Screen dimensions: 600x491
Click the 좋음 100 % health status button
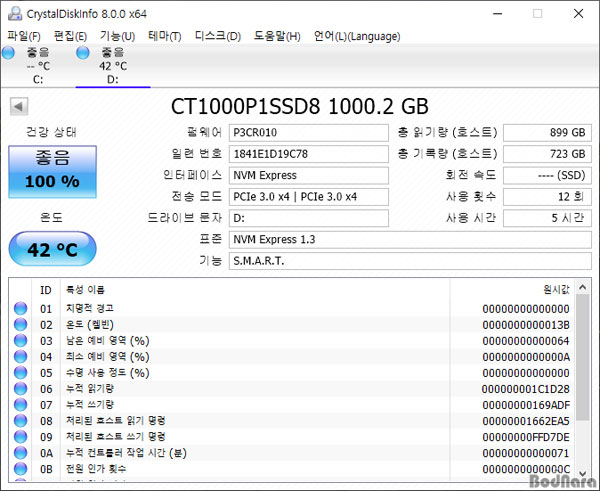point(52,171)
